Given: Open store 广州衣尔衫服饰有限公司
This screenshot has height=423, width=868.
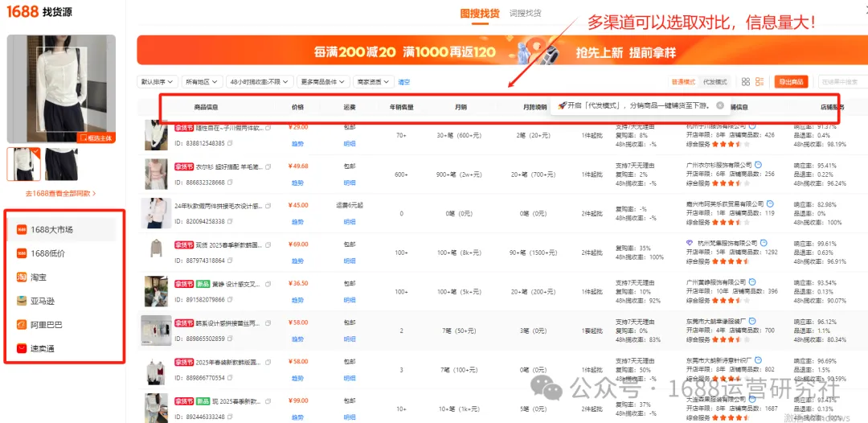Looking at the screenshot, I should click(719, 165).
